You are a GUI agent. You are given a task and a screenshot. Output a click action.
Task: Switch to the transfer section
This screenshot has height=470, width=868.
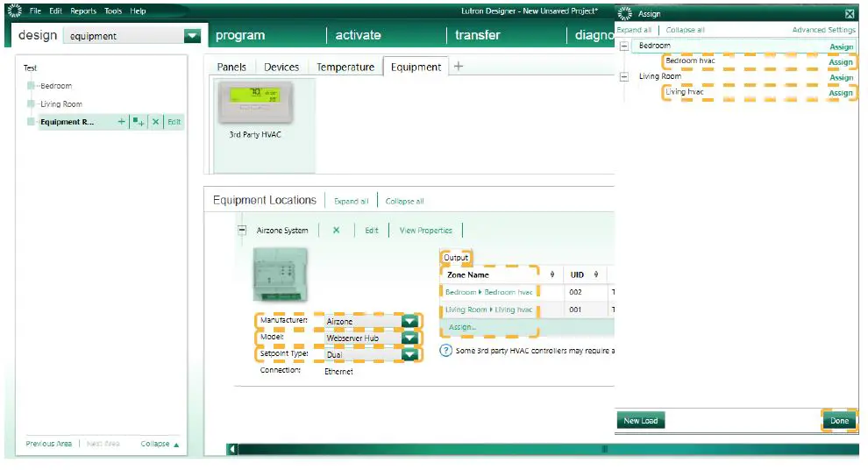[477, 35]
